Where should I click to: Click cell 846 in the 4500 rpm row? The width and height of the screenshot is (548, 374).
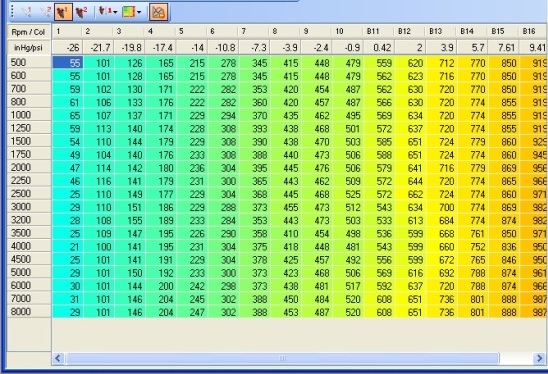[x=504, y=260]
